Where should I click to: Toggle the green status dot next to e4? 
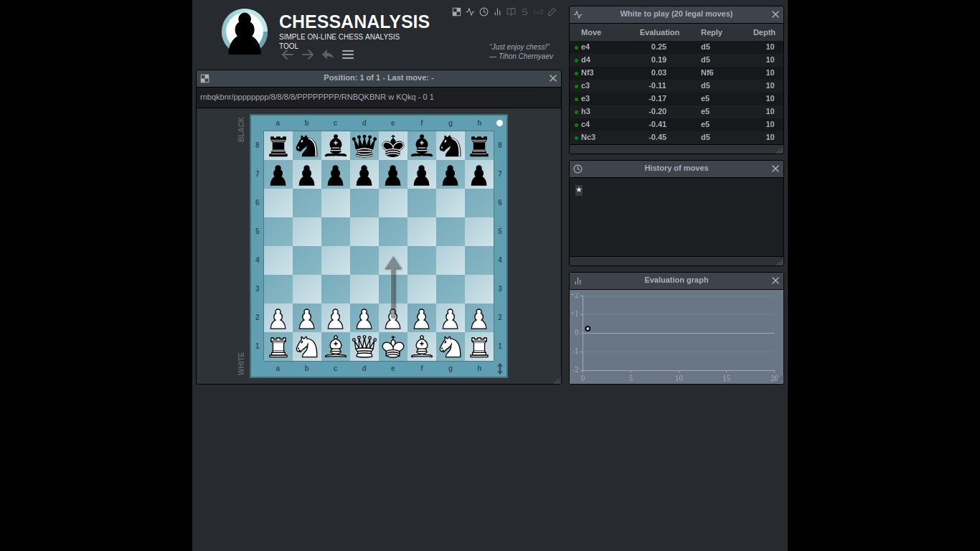[575, 47]
